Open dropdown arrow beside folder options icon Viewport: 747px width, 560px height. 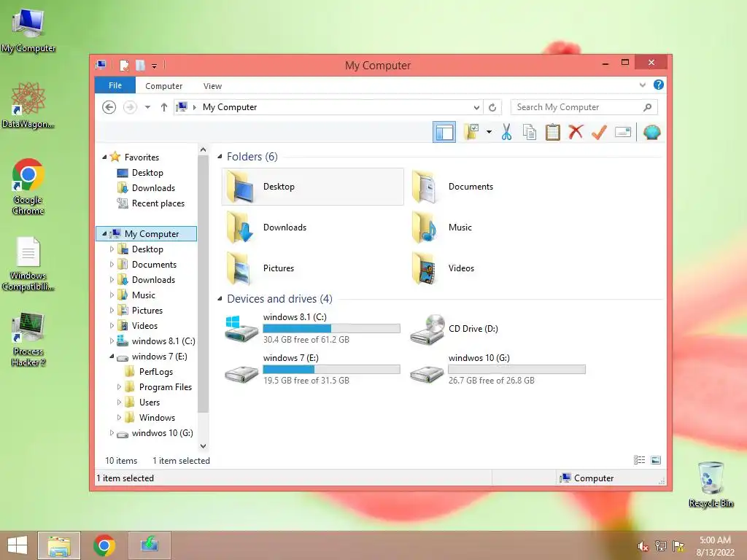[x=489, y=132]
